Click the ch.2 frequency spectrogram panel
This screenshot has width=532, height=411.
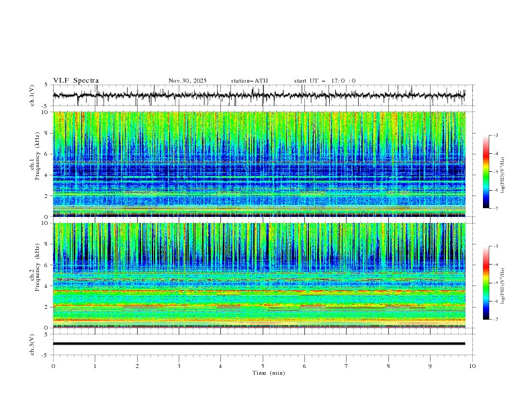tap(259, 275)
